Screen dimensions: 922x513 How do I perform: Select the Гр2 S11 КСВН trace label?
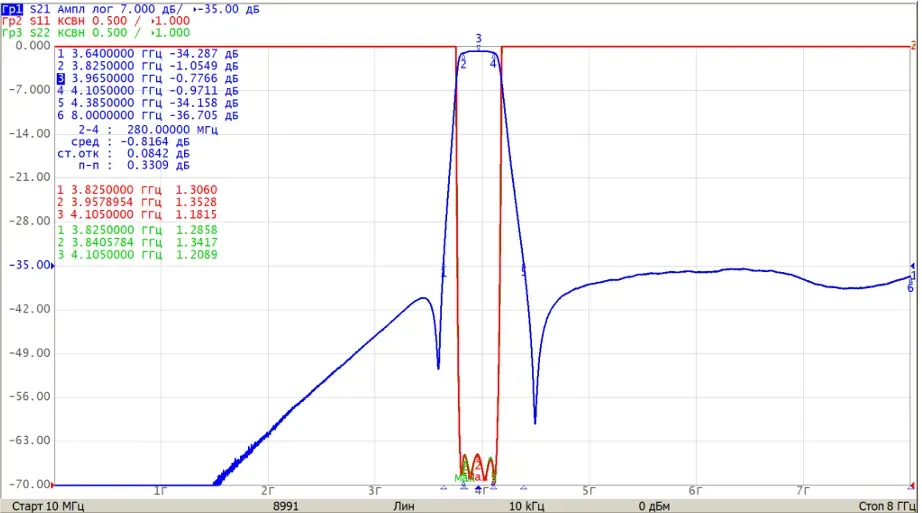click(44, 21)
